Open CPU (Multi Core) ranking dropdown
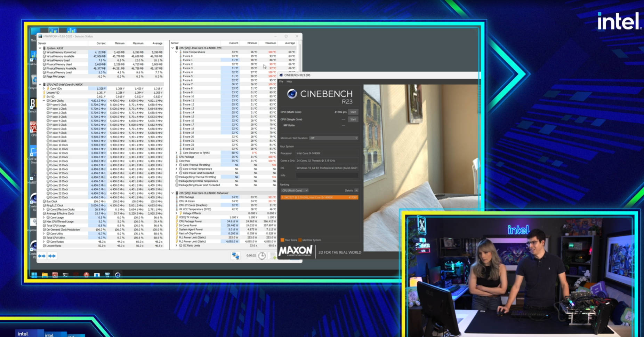The width and height of the screenshot is (644, 337). pyautogui.click(x=295, y=190)
